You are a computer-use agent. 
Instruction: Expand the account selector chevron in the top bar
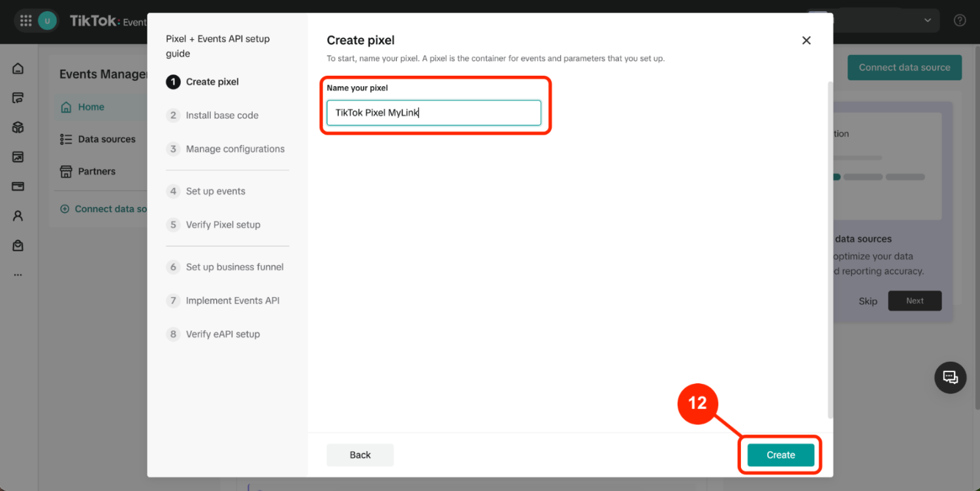pyautogui.click(x=927, y=20)
